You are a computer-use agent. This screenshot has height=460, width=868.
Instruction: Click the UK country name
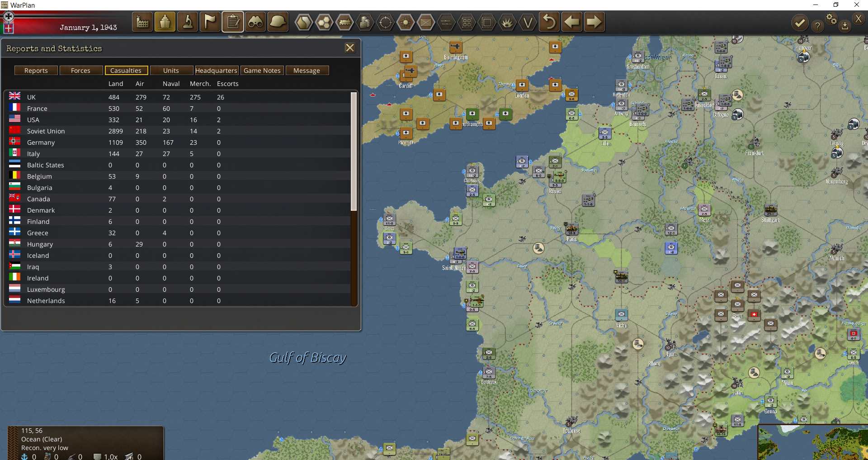pyautogui.click(x=31, y=97)
